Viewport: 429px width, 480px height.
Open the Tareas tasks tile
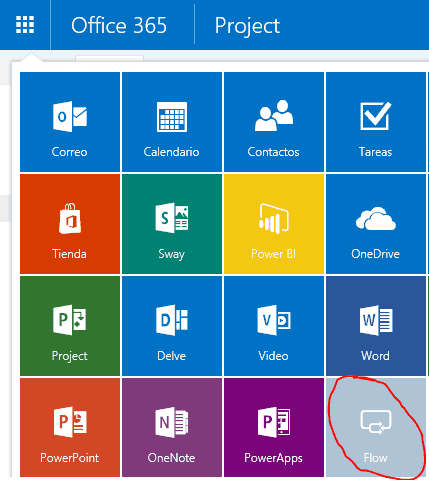376,122
